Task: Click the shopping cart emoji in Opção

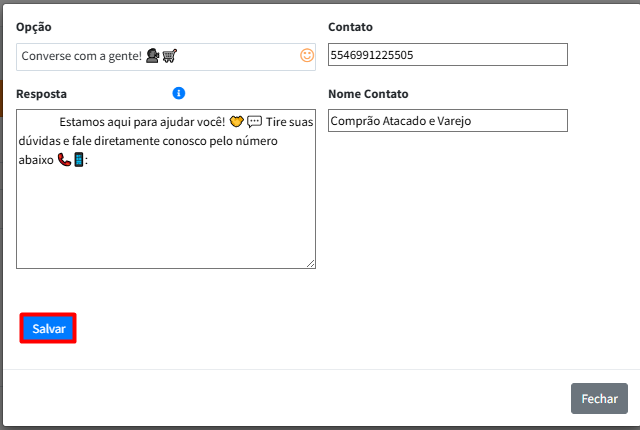Action: coord(170,57)
